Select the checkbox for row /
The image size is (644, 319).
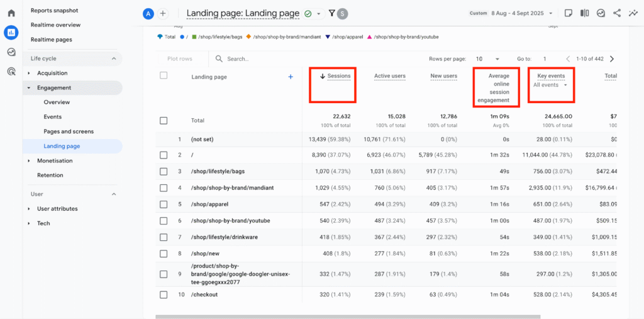(164, 155)
